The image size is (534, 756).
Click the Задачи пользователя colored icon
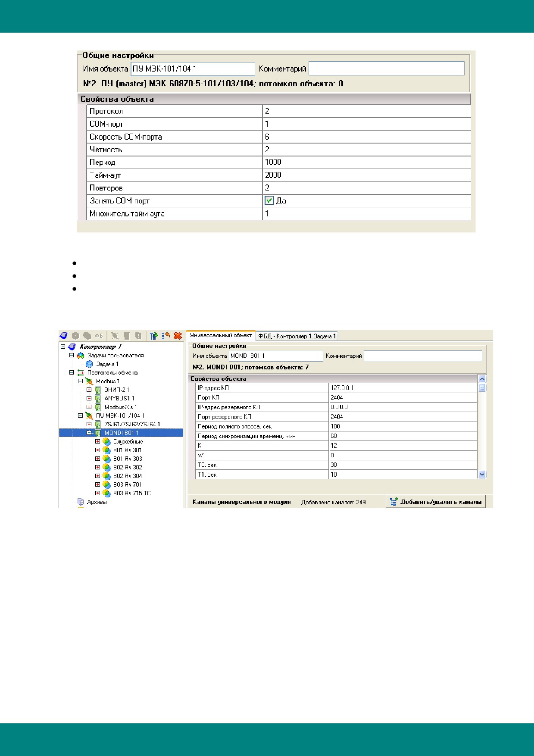coord(81,356)
